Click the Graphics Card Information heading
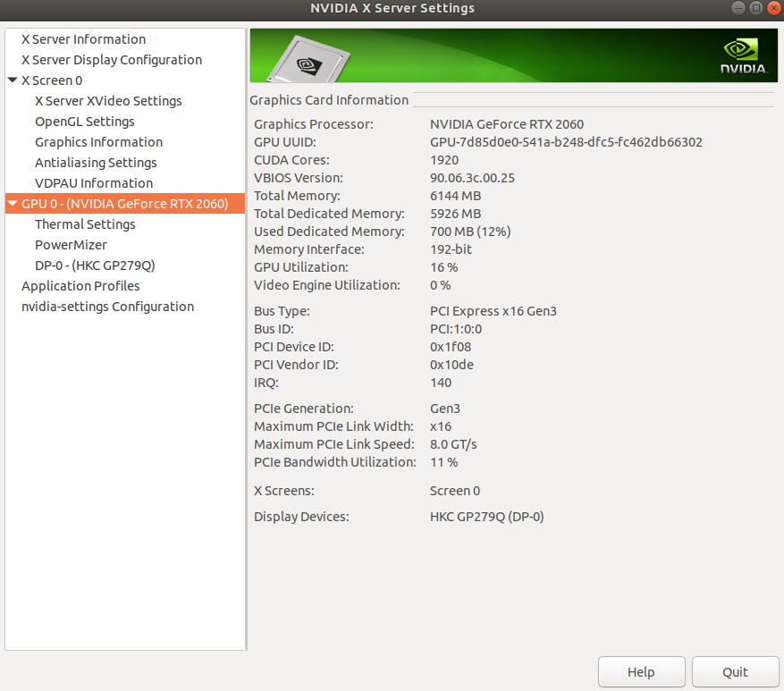 point(329,100)
